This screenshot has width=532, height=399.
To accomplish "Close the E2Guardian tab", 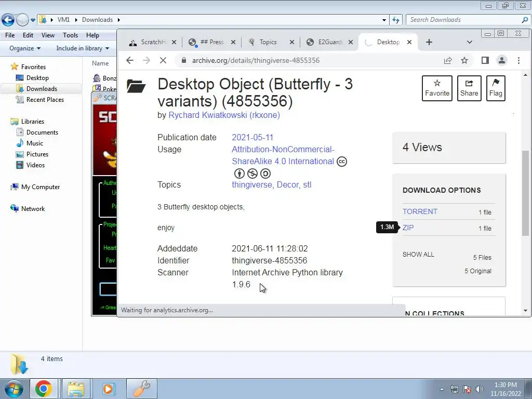I will point(351,42).
